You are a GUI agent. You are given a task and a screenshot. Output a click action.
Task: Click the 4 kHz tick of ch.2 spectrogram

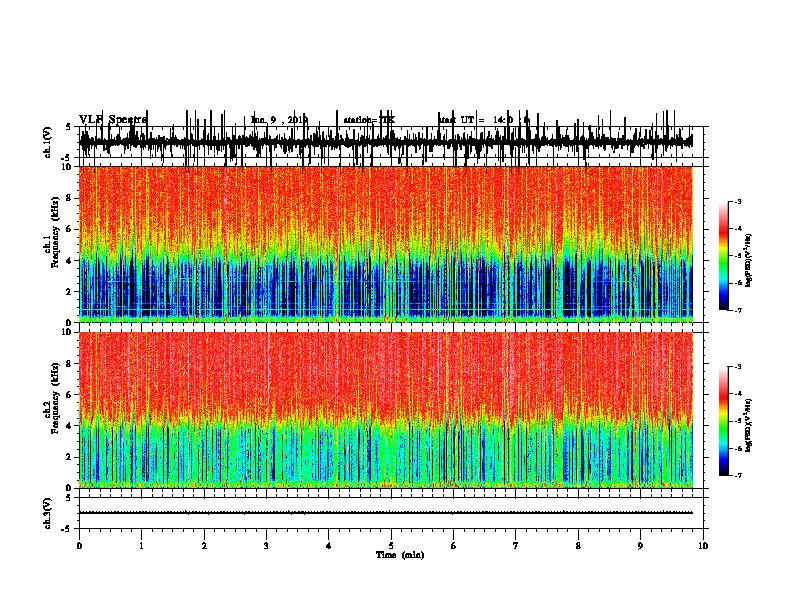pyautogui.click(x=70, y=426)
